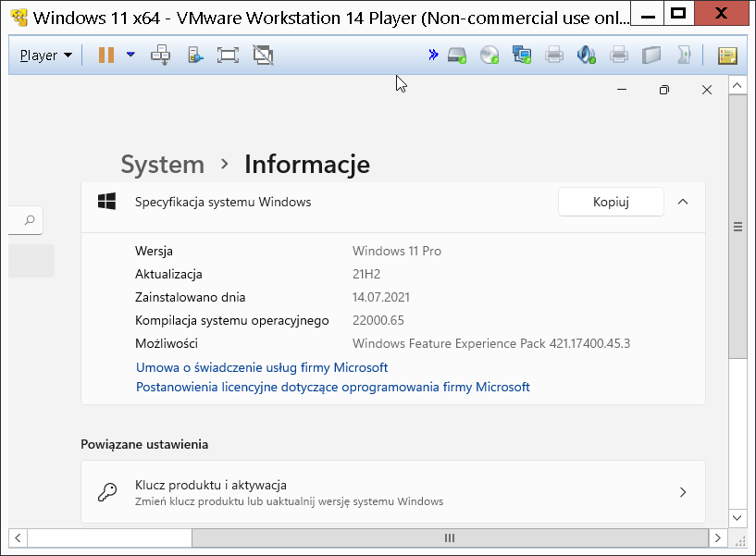756x556 pixels.
Task: Click the gray display device icon
Action: 651,55
